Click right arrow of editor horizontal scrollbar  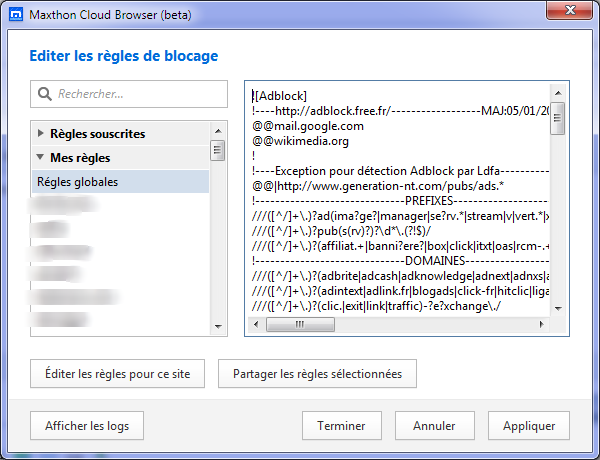(541, 325)
